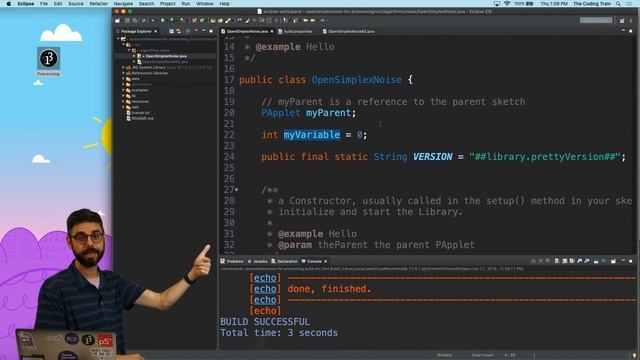640x360 pixels.
Task: Click the Wi-Fi icon in menu bar
Action: [x=507, y=4]
